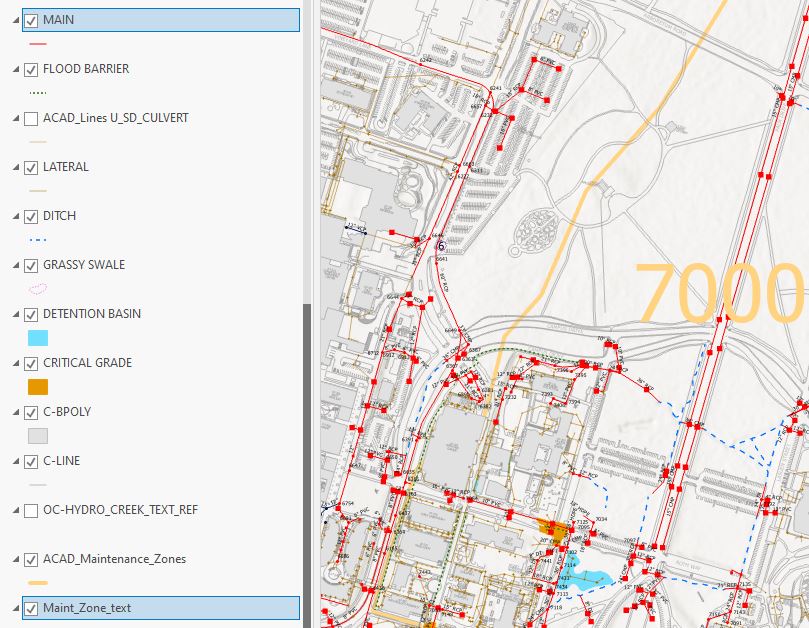Screen dimensions: 809x628
Task: Click the ACAD_Lines U_SD_CULVERT line symbol
Action: pyautogui.click(x=37, y=141)
